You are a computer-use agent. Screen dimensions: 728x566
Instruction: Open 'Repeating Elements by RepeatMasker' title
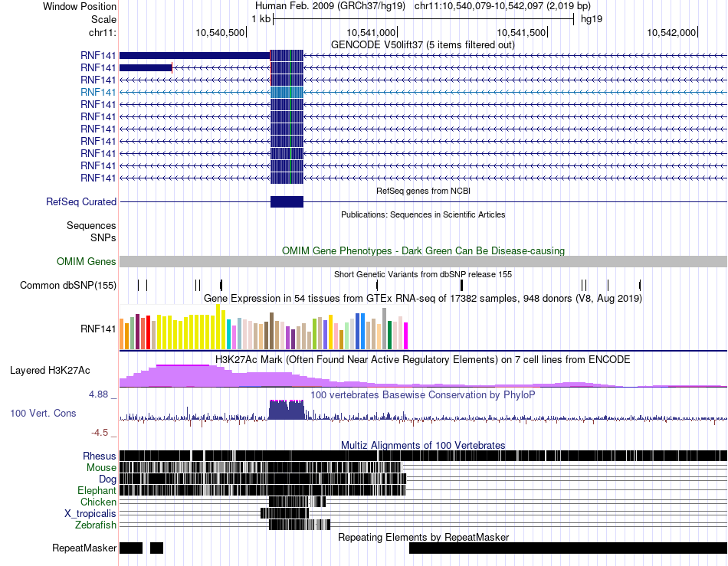coord(423,537)
